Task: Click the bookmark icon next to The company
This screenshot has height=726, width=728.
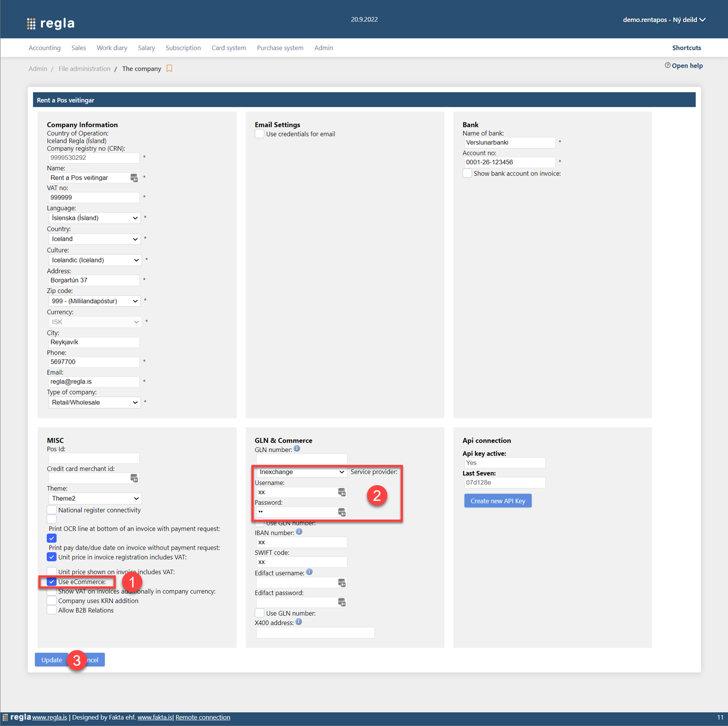Action: 169,68
